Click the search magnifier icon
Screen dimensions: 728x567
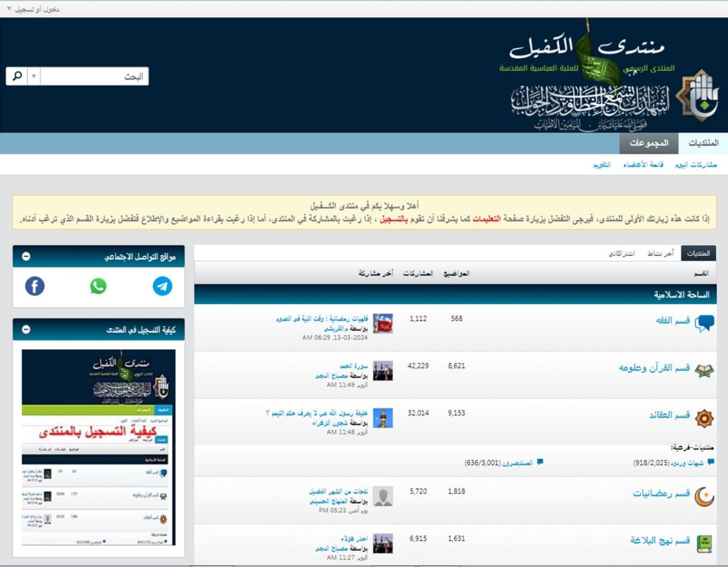click(x=17, y=76)
